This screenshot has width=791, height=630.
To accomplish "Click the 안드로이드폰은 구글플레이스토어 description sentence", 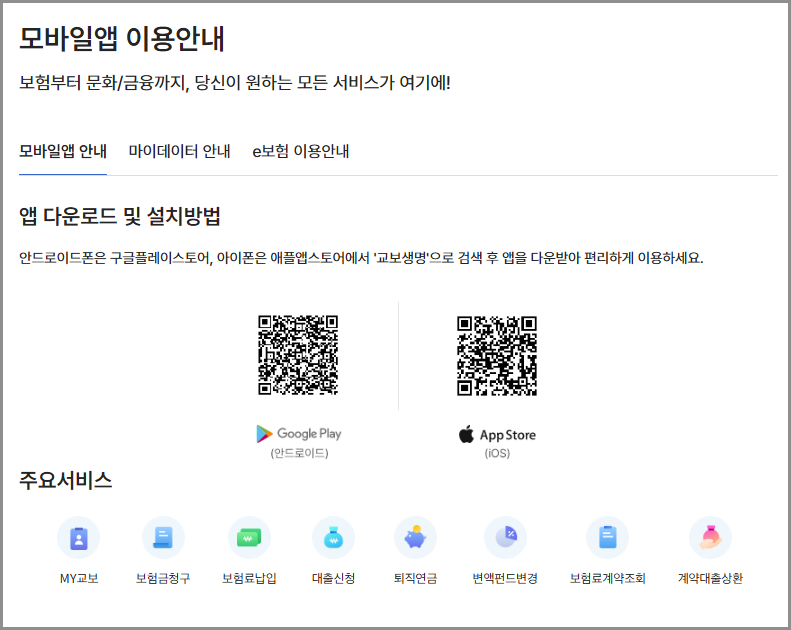I will coord(361,258).
